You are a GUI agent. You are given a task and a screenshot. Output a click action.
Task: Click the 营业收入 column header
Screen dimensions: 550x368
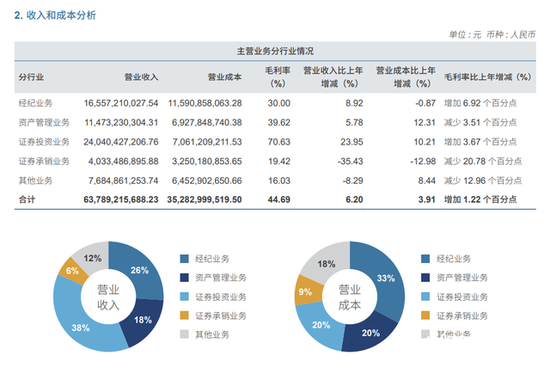(x=141, y=77)
